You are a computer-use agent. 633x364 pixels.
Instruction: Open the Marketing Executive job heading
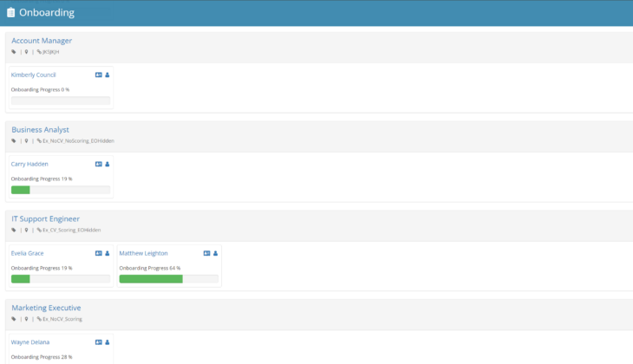coord(46,308)
